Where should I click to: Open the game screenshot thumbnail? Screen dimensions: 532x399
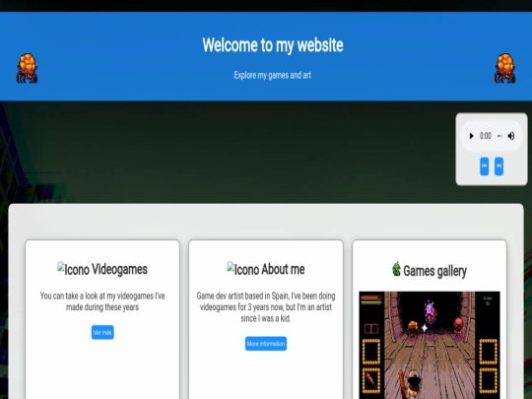point(430,345)
